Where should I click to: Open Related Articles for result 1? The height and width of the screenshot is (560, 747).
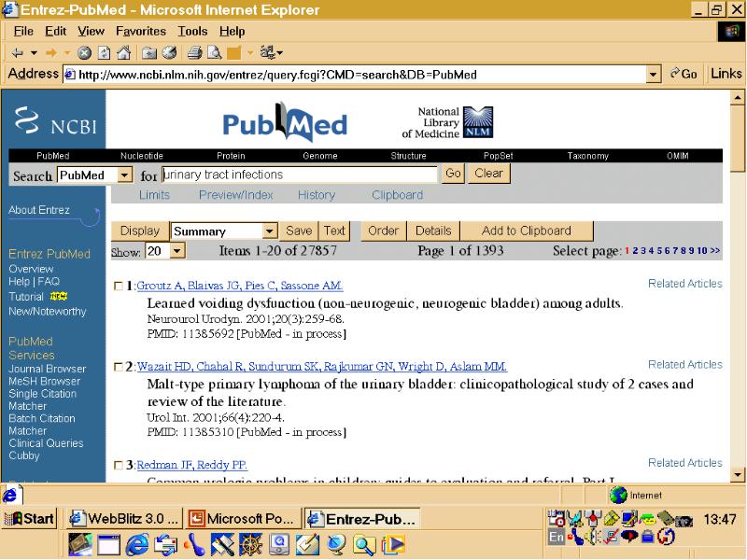[x=685, y=284]
